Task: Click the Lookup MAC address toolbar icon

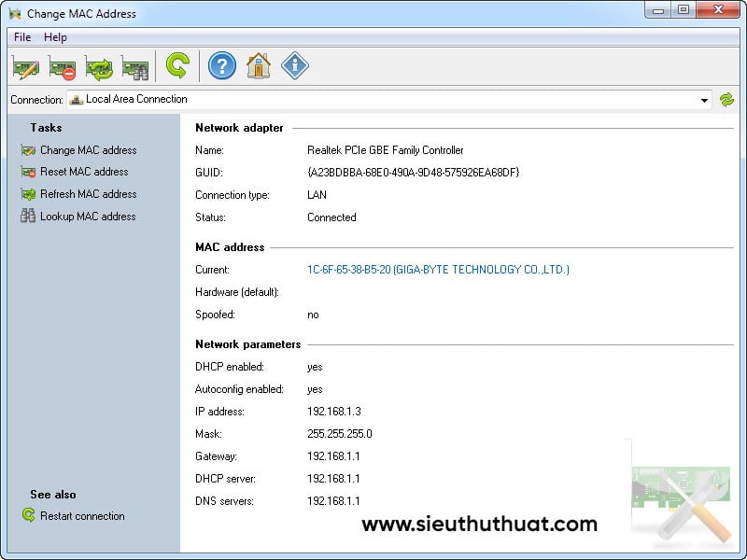Action: [134, 67]
